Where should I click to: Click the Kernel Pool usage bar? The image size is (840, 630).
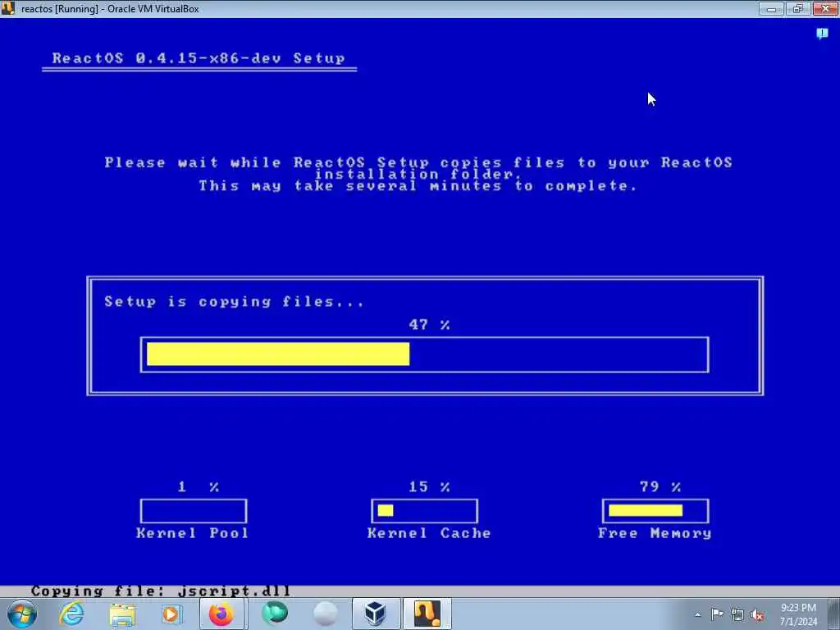194,510
